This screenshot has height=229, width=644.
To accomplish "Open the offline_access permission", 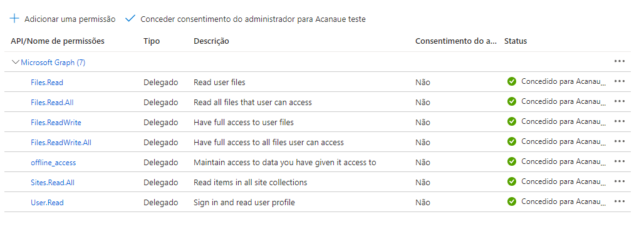I will (x=53, y=163).
